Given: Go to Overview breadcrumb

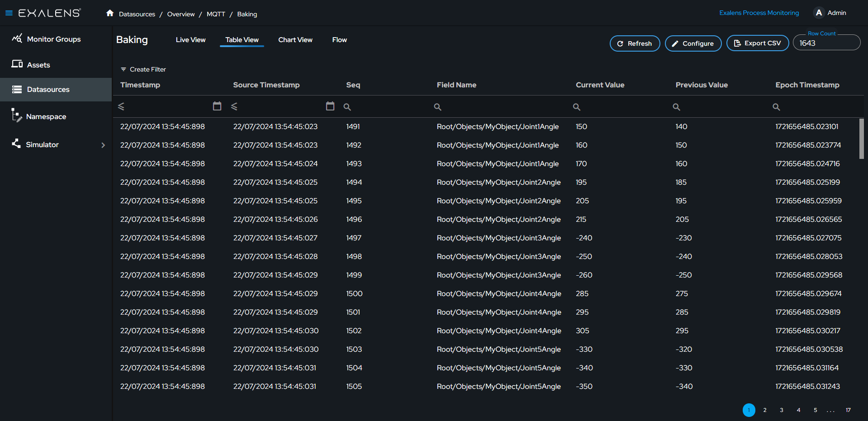Looking at the screenshot, I should tap(181, 14).
